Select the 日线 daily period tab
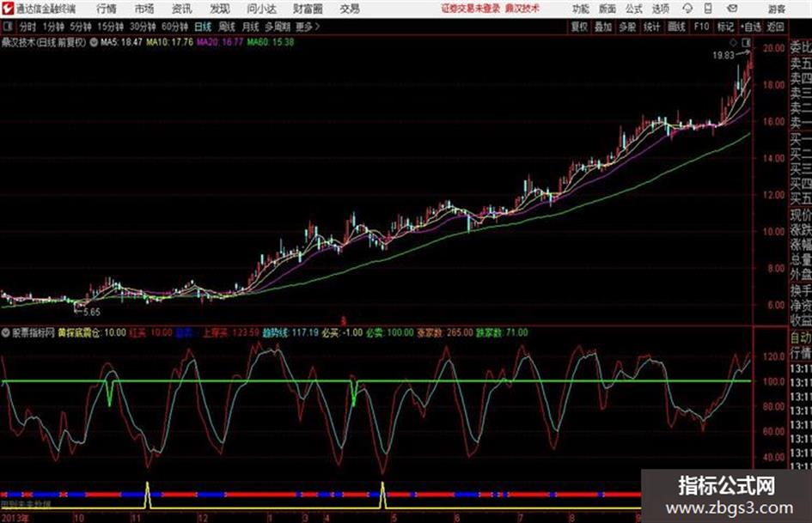 pos(203,27)
